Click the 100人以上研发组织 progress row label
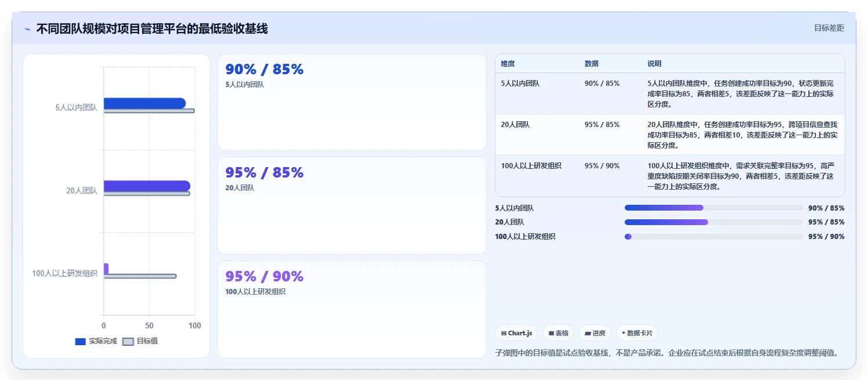868x380 pixels. 526,237
